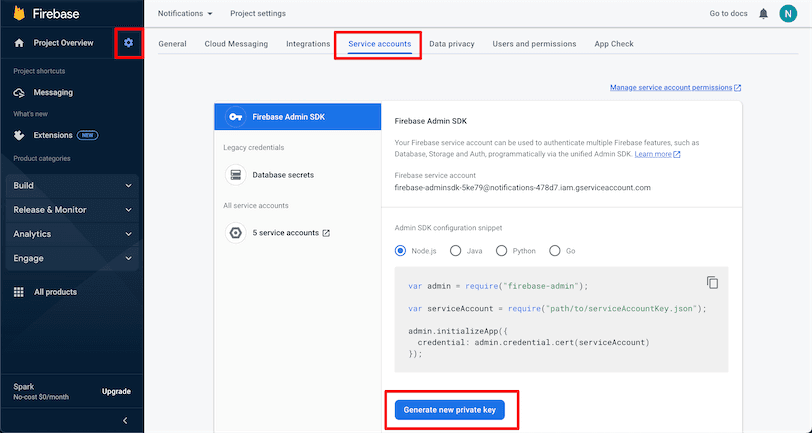The width and height of the screenshot is (812, 433).
Task: Click the service accounts hexagon icon
Action: [x=236, y=233]
